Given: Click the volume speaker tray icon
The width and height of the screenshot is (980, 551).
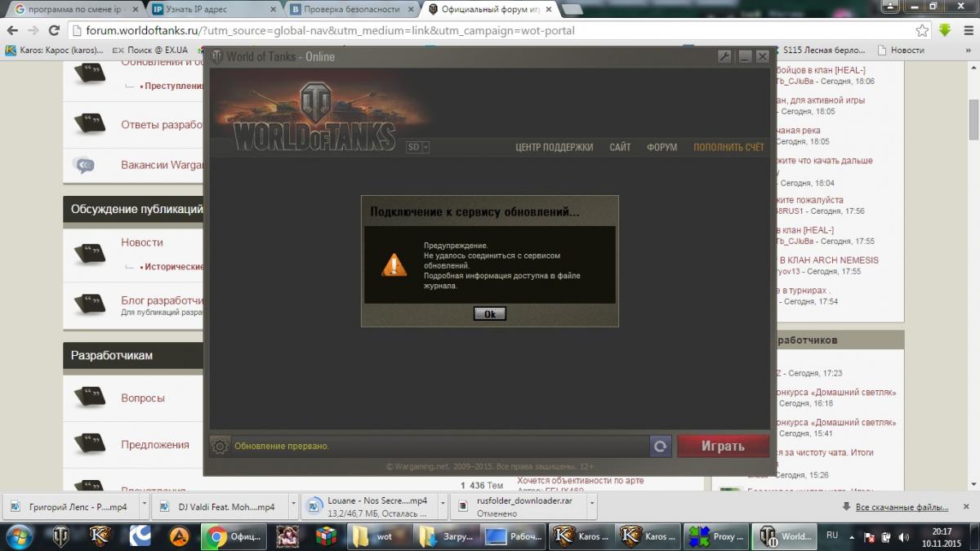Looking at the screenshot, I should point(903,537).
